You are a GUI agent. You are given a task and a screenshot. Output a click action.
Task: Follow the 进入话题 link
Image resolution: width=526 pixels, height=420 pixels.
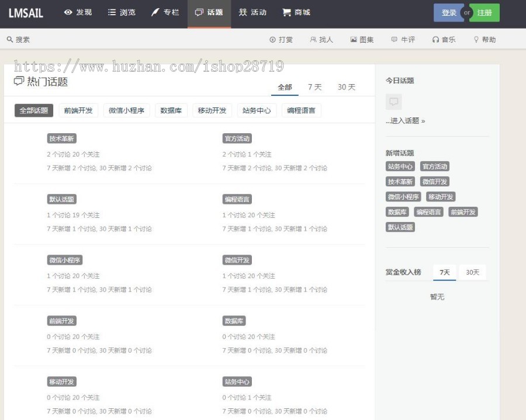405,121
